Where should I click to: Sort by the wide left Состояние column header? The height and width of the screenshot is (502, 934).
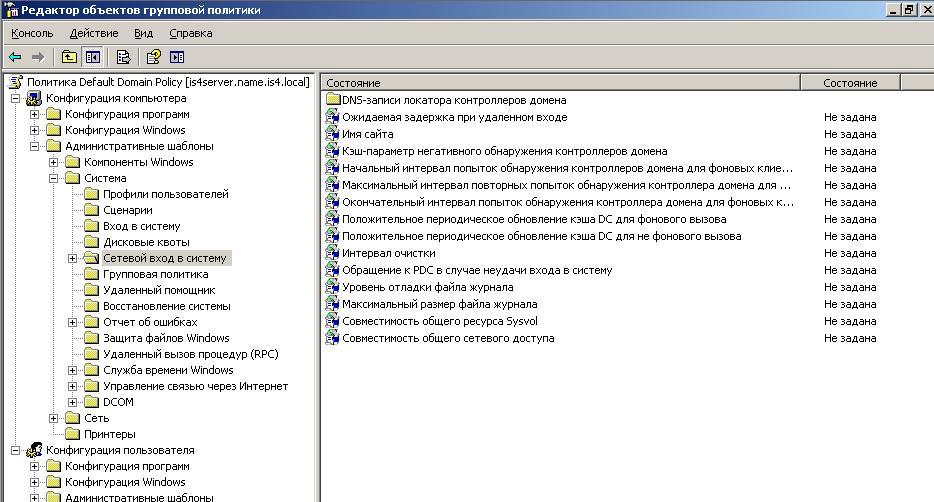pos(561,83)
